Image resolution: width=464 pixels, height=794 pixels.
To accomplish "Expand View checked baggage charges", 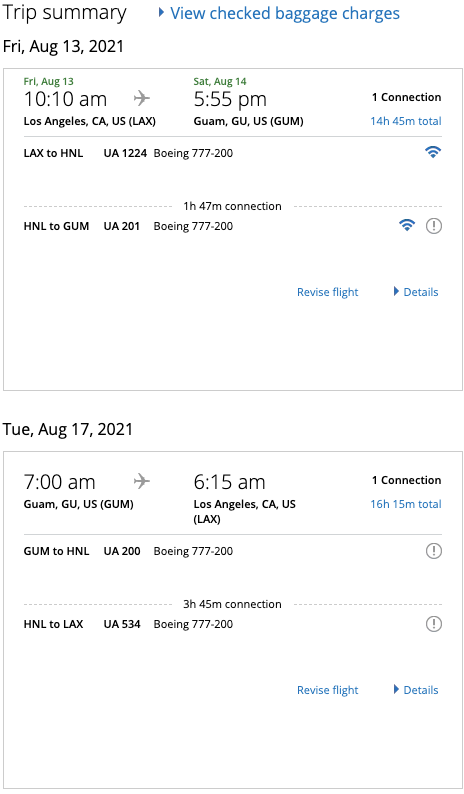I will click(x=279, y=14).
